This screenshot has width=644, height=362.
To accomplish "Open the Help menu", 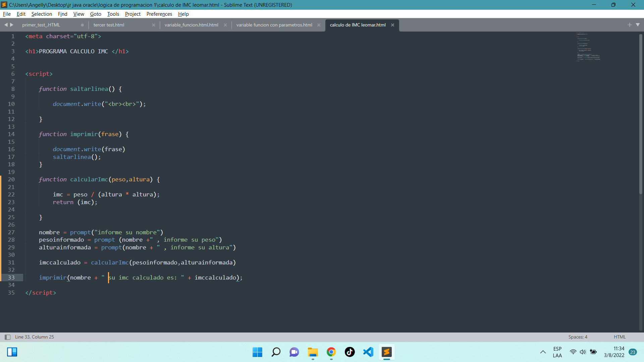I will click(x=183, y=14).
